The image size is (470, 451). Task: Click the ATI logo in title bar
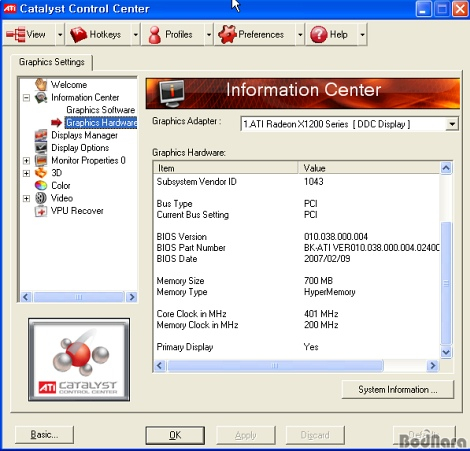[10, 9]
